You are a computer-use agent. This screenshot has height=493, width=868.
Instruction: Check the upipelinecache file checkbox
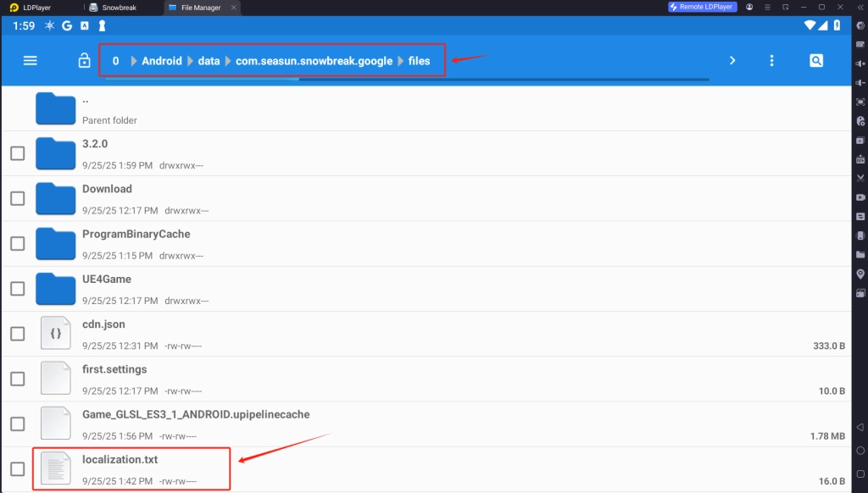tap(18, 424)
